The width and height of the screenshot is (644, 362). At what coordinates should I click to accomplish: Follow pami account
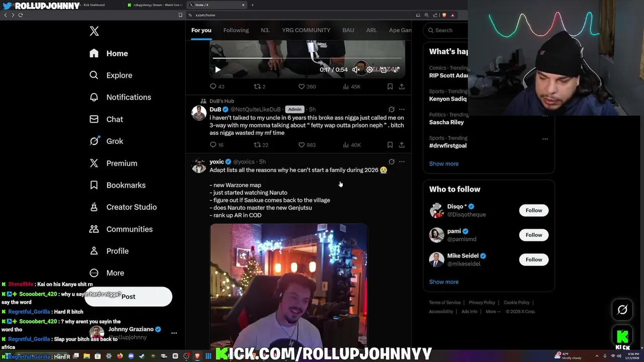tap(534, 235)
